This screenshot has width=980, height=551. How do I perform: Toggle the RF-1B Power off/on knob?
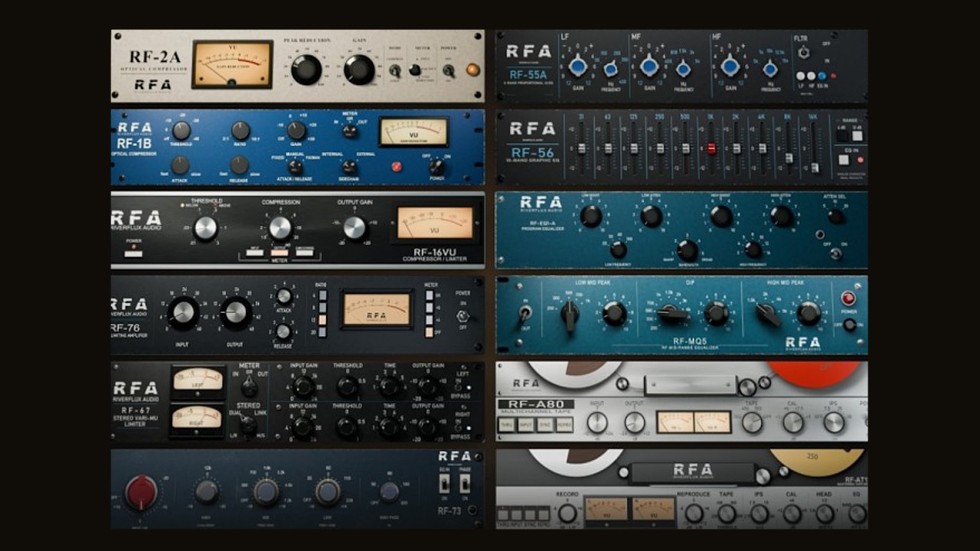click(436, 166)
